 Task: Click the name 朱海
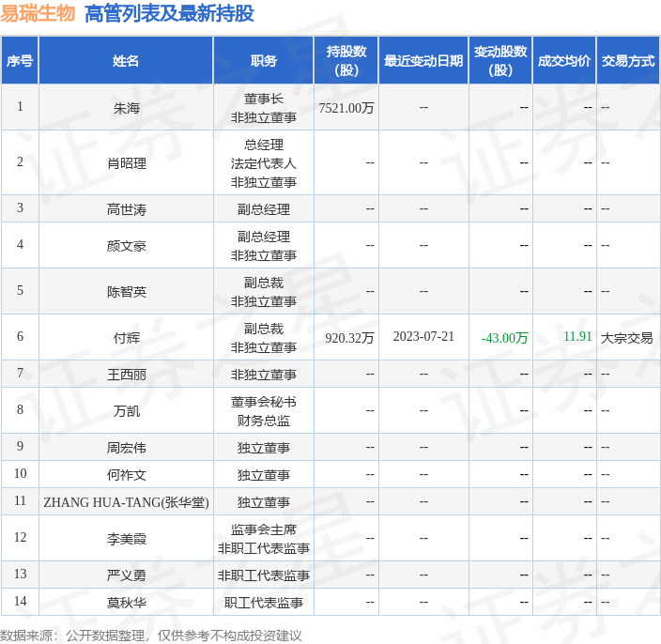126,108
